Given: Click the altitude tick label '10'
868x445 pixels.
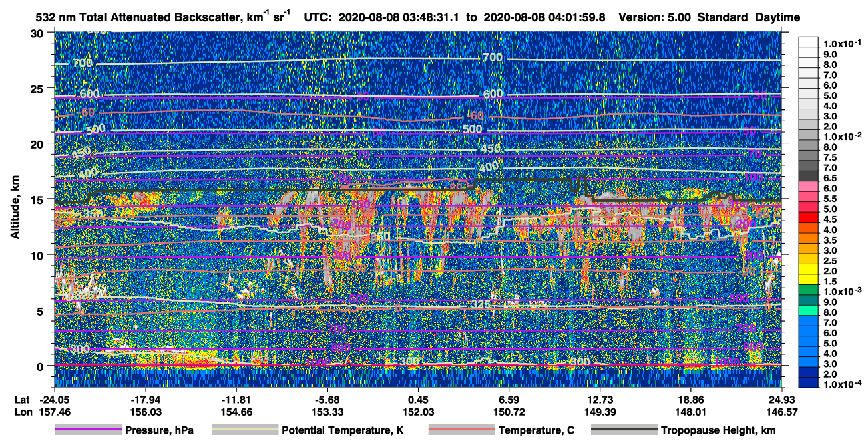Looking at the screenshot, I should [x=39, y=255].
